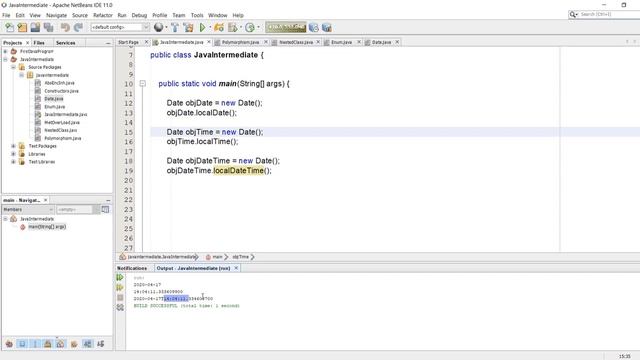The image size is (640, 360).
Task: Toggle Show Inner Classes in Navigator
Action: point(60,344)
